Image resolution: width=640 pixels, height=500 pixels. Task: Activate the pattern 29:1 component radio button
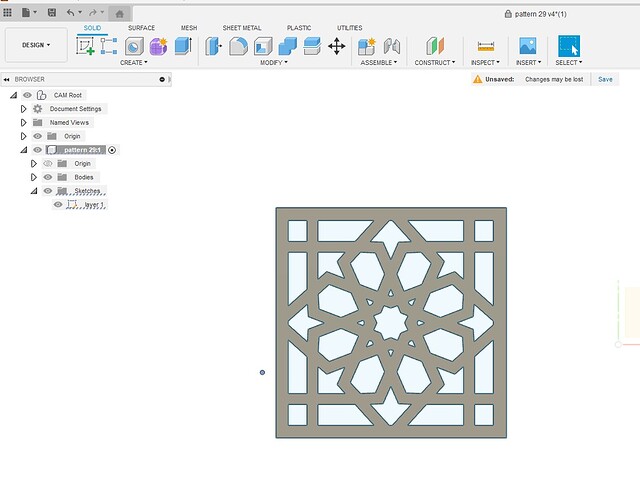(112, 150)
